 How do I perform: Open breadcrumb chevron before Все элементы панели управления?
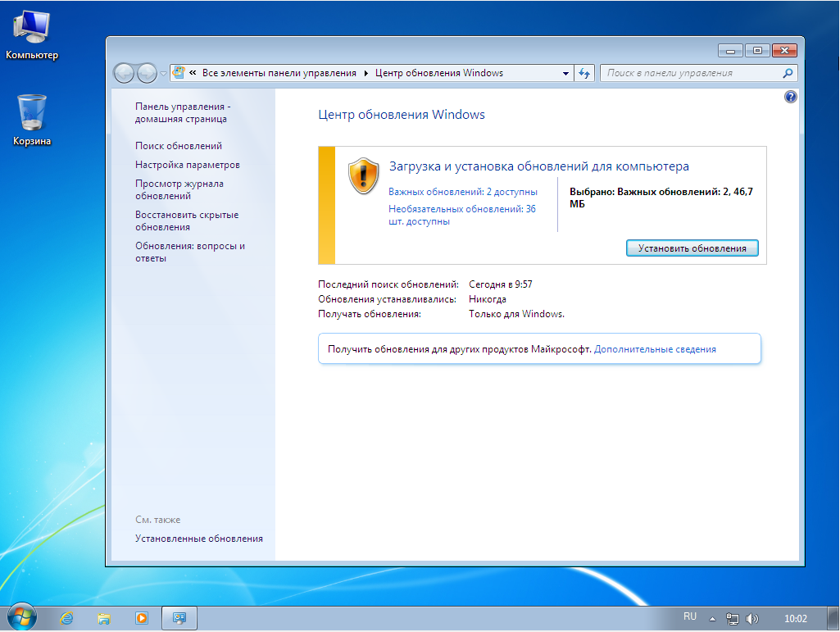[193, 73]
